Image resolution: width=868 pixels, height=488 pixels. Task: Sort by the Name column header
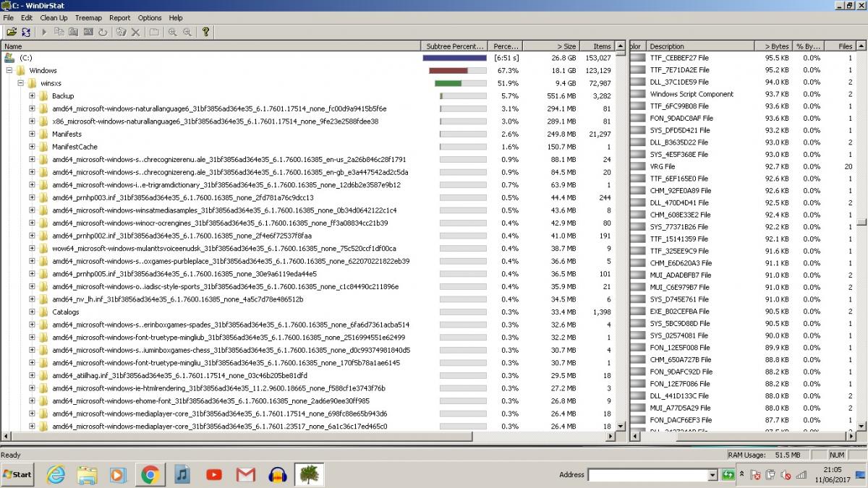tap(211, 46)
